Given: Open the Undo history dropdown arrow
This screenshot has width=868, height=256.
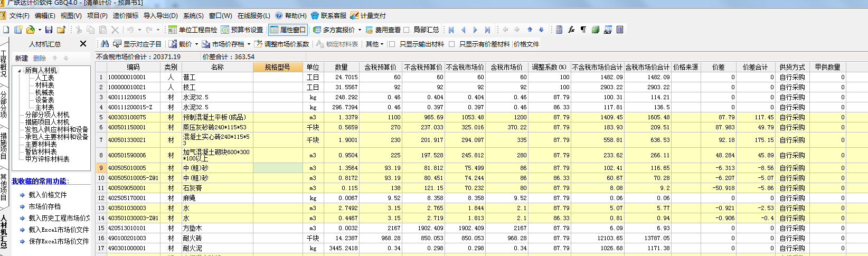Looking at the screenshot, I should click(x=139, y=30).
